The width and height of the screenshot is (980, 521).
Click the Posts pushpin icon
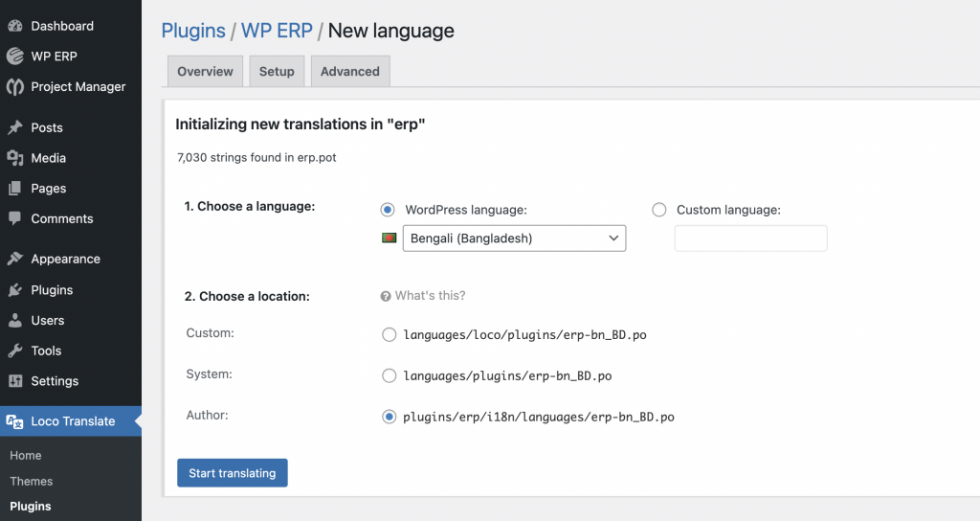tap(15, 127)
